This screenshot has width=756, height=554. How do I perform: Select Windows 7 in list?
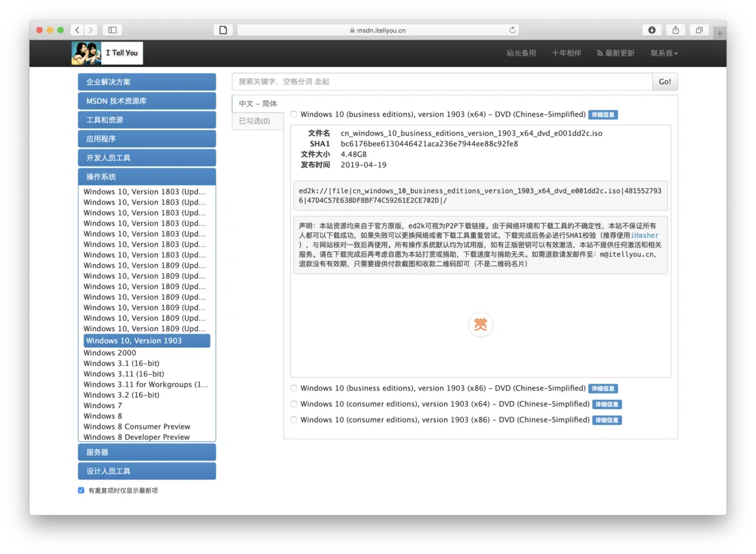coord(102,405)
